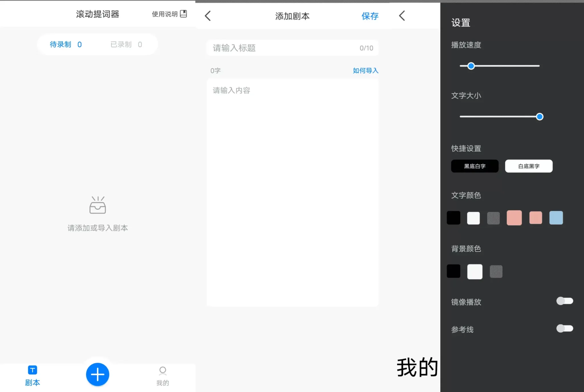Go back from the 添加剧本 screen
Screen dimensions: 584x392
click(x=207, y=16)
